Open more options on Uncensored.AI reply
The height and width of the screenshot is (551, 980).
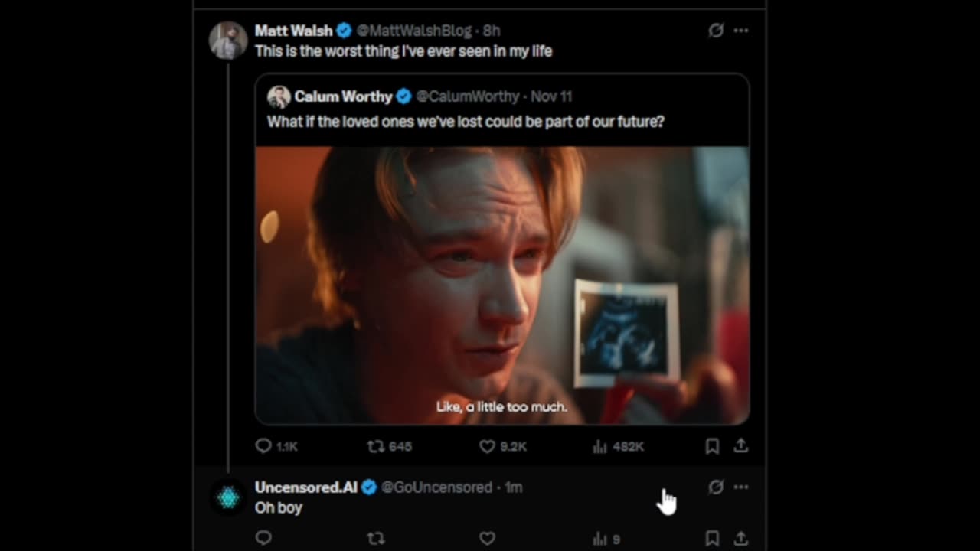click(x=741, y=487)
